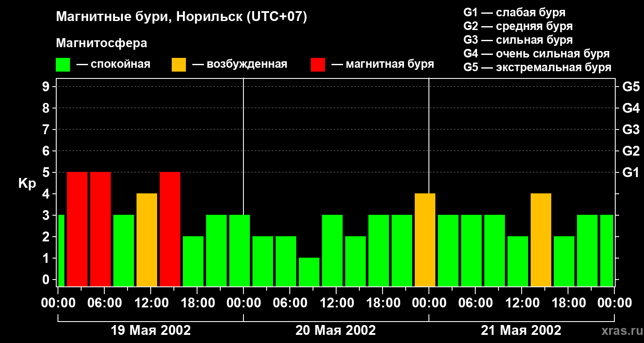Select the green Kp 2 bar covering 12:00, 21 May
The height and width of the screenshot is (343, 644).
tap(518, 262)
